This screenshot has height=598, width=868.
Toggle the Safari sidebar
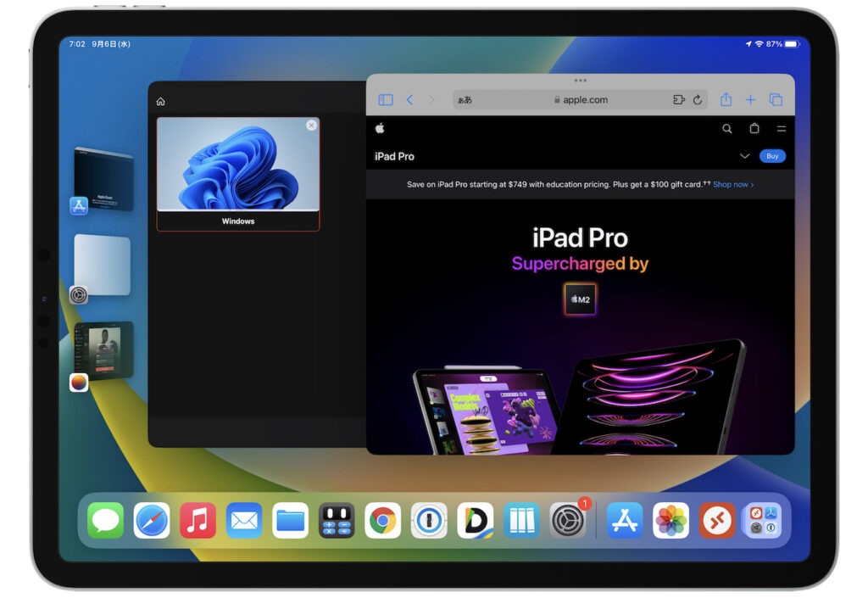click(x=386, y=100)
